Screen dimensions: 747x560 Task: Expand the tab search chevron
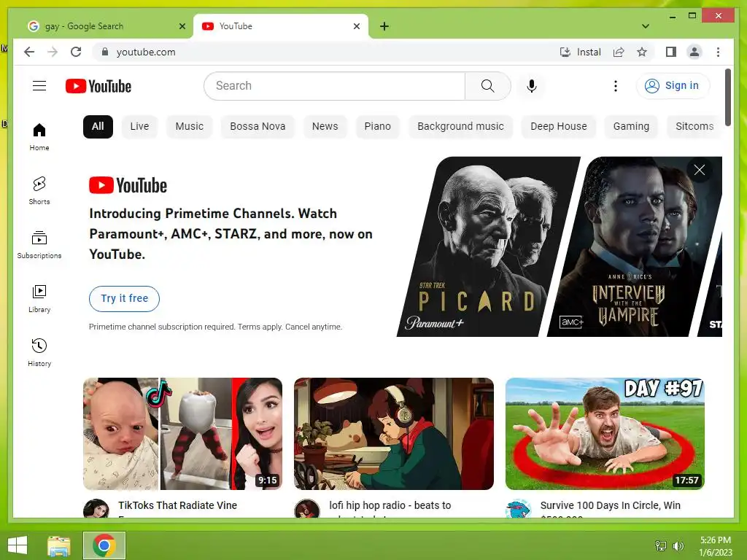645,26
